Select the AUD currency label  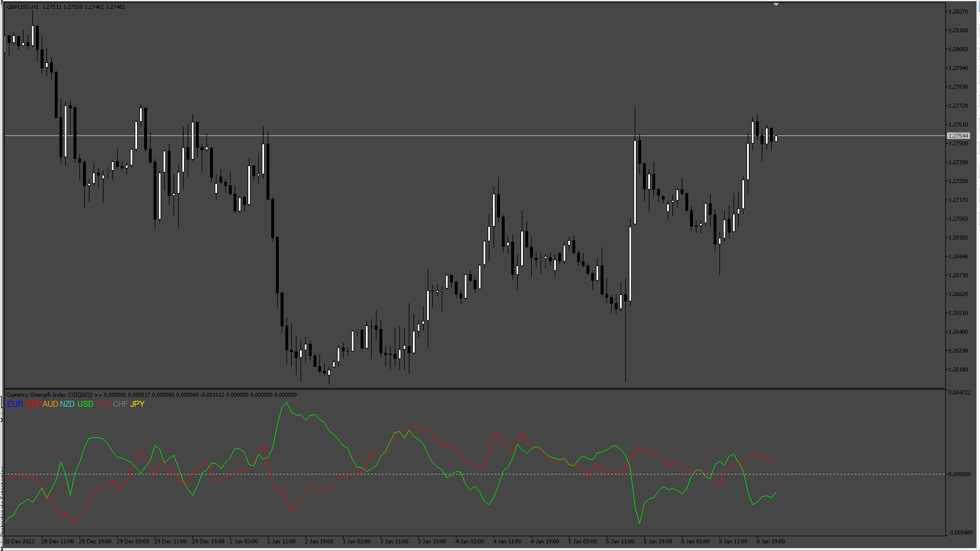50,404
